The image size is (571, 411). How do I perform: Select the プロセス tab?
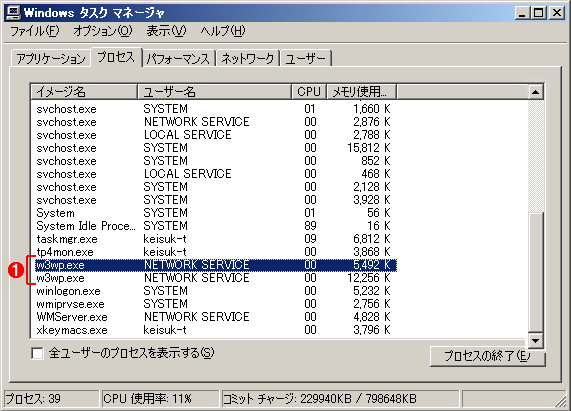coord(116,57)
